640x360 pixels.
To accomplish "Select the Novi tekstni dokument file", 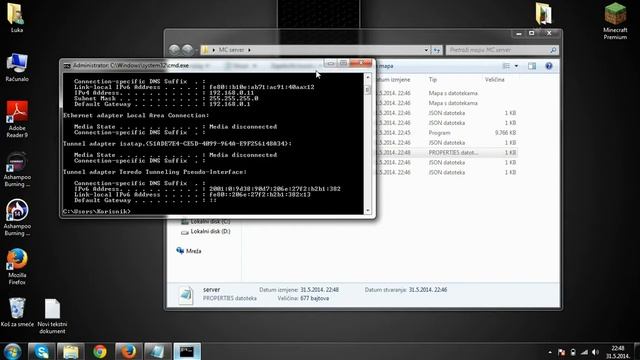I will (x=52, y=316).
